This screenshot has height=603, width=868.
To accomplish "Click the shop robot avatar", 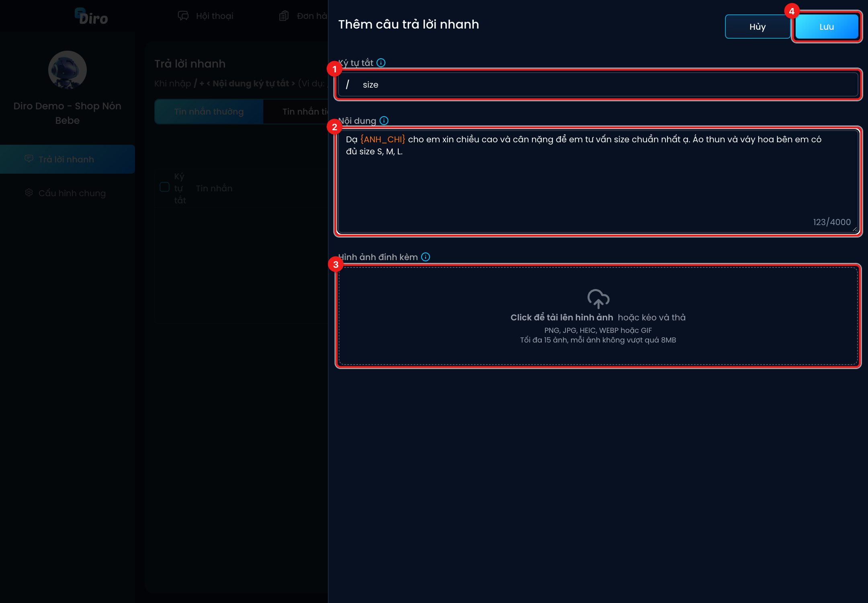I will [x=68, y=70].
